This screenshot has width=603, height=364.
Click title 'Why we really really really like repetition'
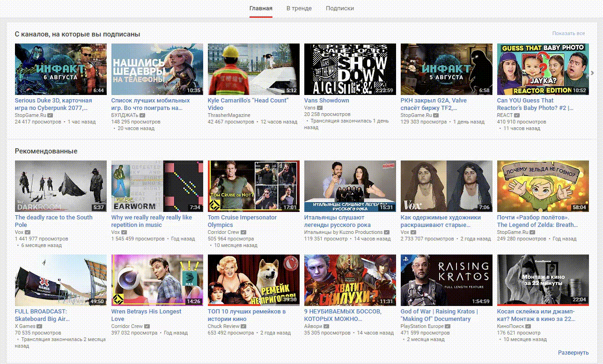coord(152,221)
